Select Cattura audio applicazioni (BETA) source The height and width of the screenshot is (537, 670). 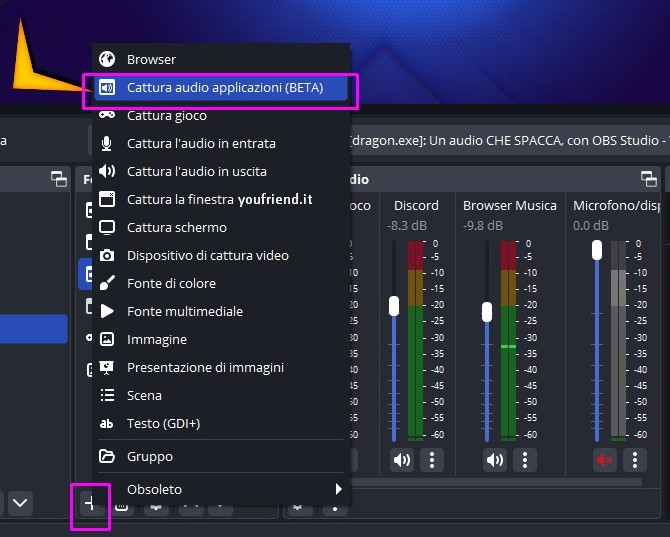coord(224,87)
